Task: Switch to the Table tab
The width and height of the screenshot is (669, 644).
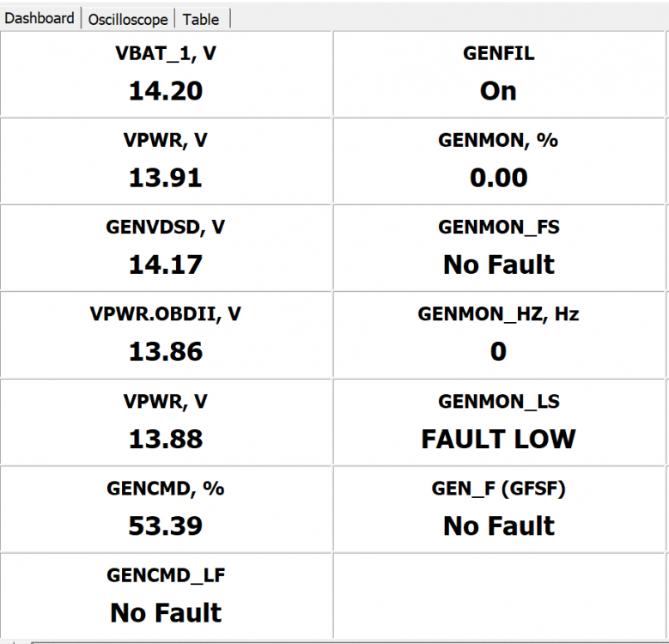Action: point(201,19)
